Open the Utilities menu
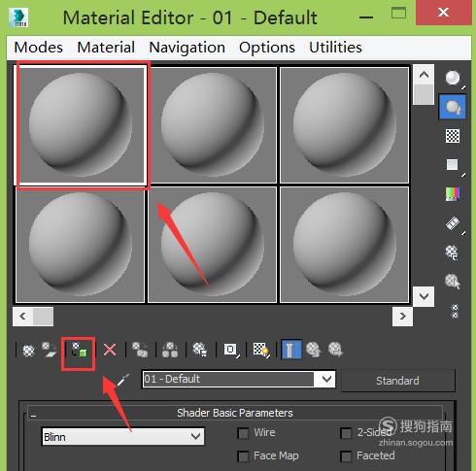This screenshot has width=476, height=471. (x=335, y=48)
